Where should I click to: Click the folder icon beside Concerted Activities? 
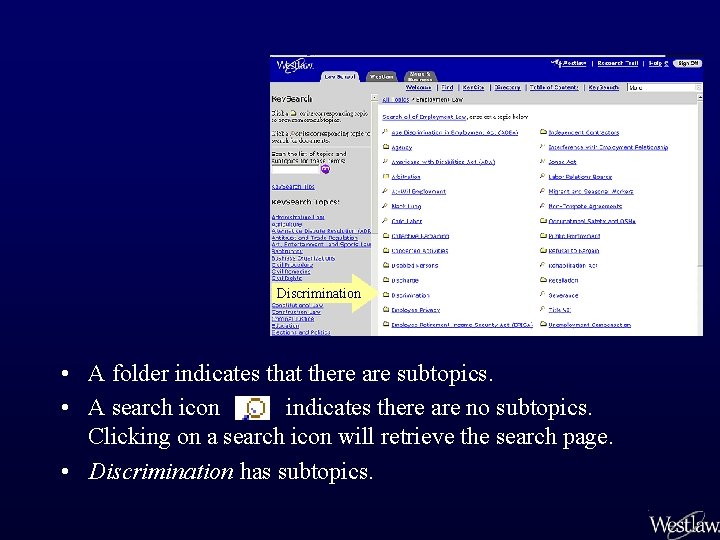coord(386,250)
